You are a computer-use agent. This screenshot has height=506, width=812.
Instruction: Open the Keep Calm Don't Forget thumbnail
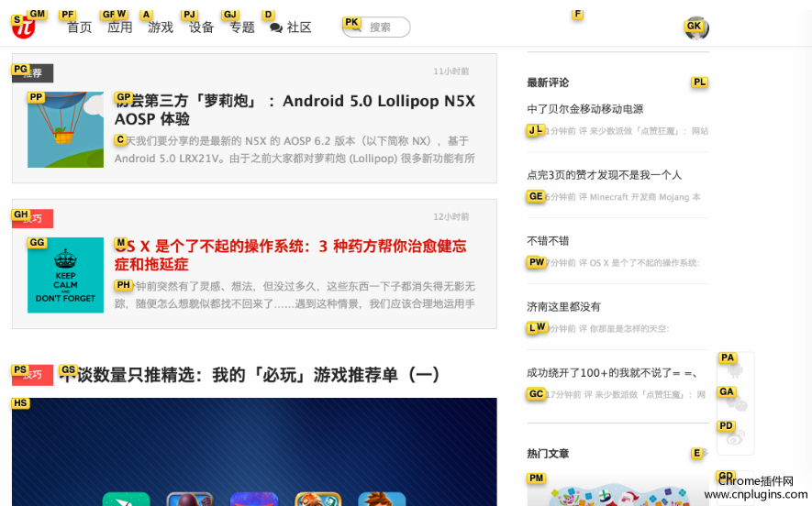tap(65, 275)
